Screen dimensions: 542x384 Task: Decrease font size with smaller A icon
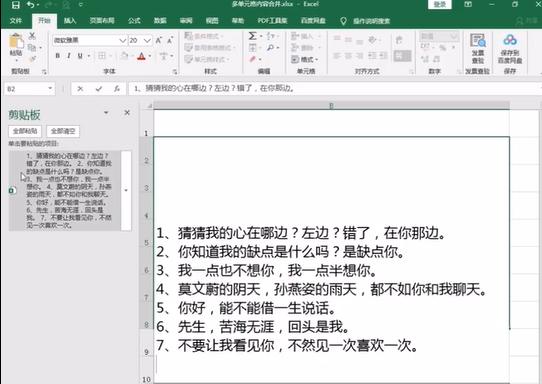coord(170,40)
